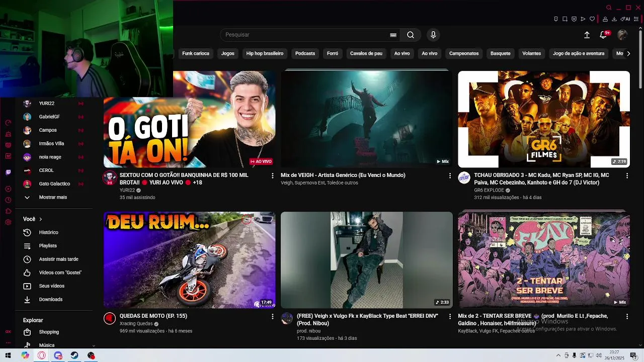Take a snapshot with the browser capture icon
This screenshot has height=362, width=644.
click(x=565, y=19)
